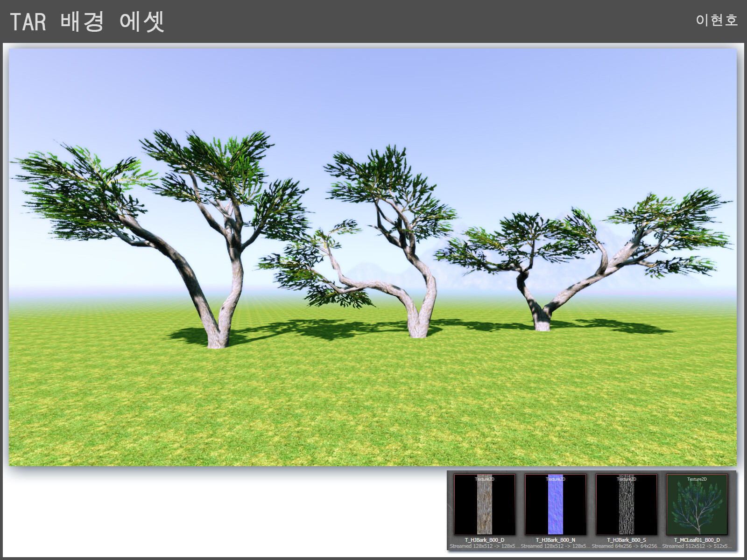The height and width of the screenshot is (560, 747).
Task: Select the T_HJBark_B00_D bark diffuse texture thumbnail
Action: pos(486,506)
